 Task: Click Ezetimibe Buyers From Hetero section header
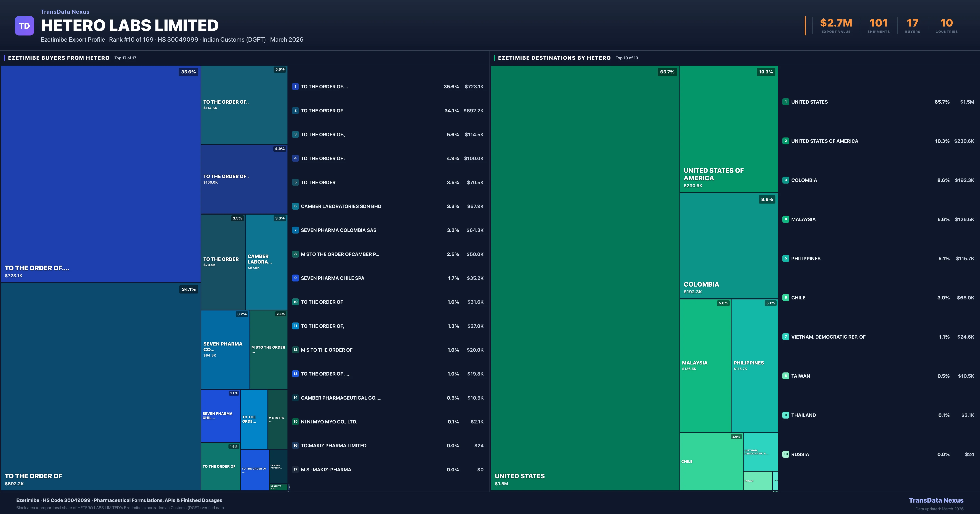click(59, 58)
